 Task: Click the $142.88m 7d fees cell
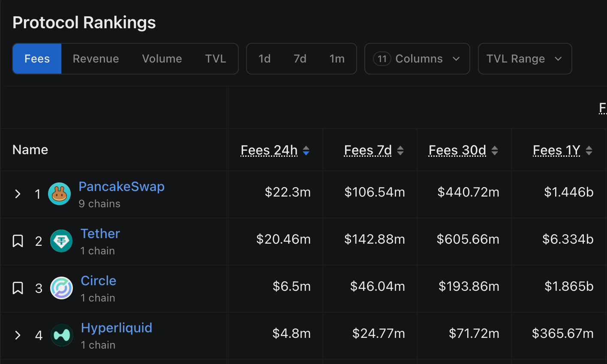(x=375, y=239)
